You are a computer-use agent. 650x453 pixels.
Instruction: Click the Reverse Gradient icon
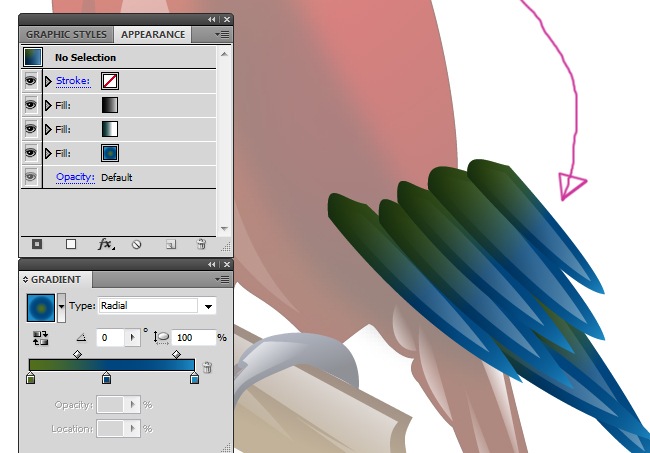click(41, 338)
